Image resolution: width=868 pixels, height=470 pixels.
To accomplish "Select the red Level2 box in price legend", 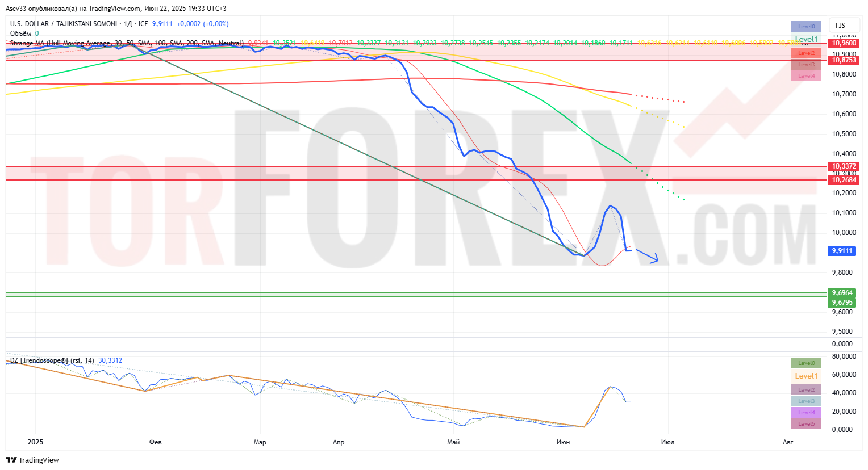I will click(x=806, y=53).
